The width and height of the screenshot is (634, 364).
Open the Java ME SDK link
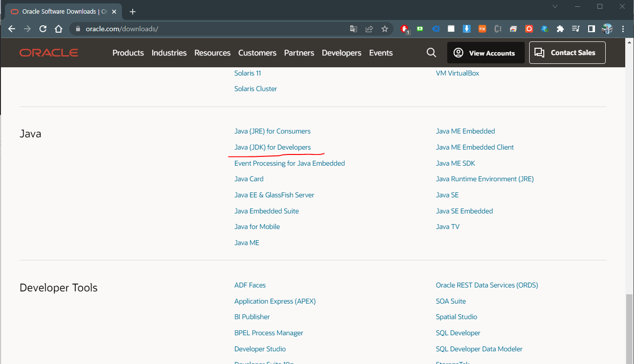[x=456, y=163]
